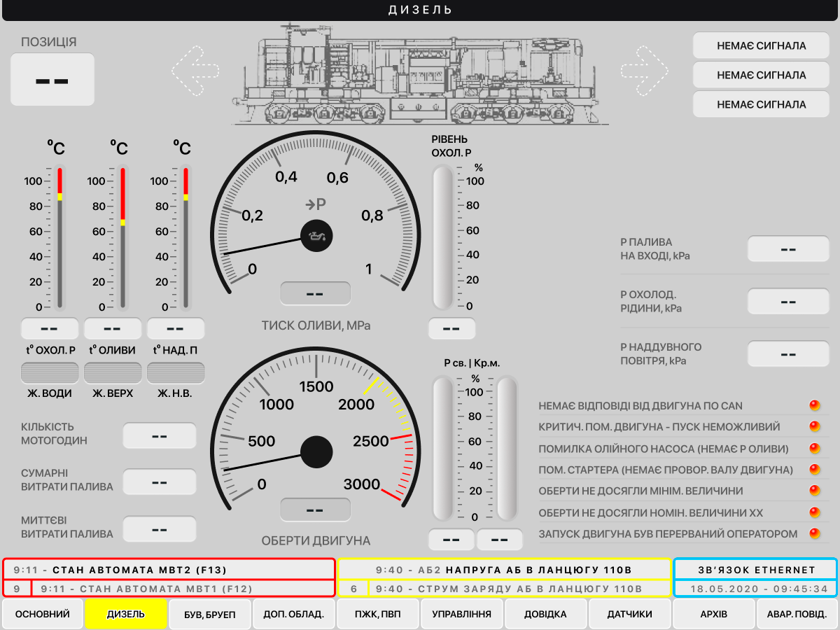Screen dimensions: 840x630
Task: Toggle the Ж. ВЕРХ shutter indicator
Action: (112, 373)
